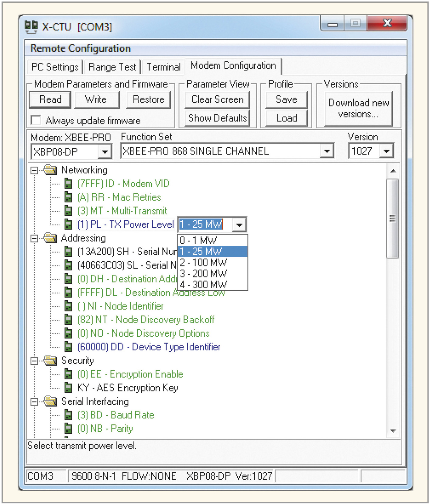Viewport: 430px width, 504px height.
Task: Load a saved profile
Action: tap(287, 118)
